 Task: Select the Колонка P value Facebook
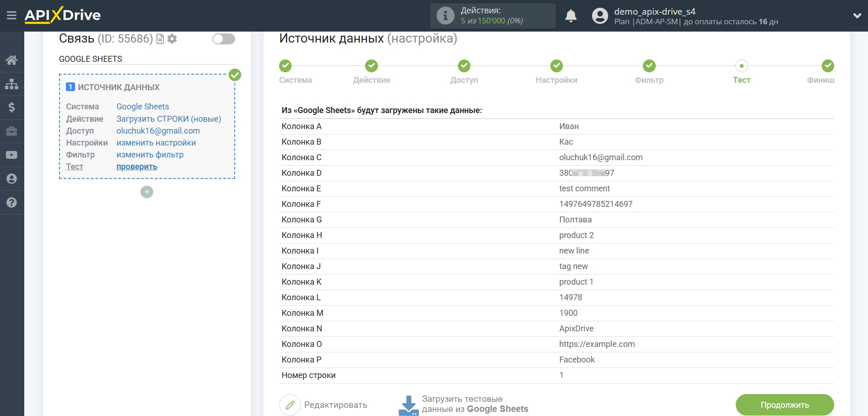[x=577, y=360]
